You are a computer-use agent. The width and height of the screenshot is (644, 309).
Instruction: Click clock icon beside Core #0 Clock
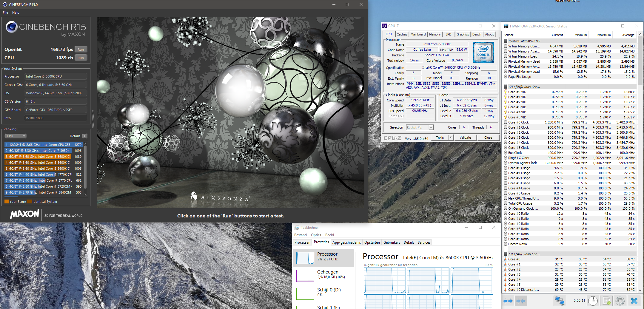506,122
